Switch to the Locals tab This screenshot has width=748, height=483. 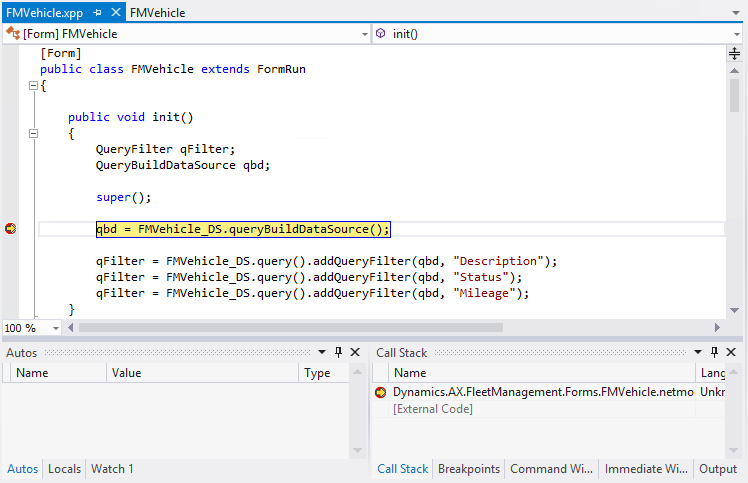click(x=65, y=469)
